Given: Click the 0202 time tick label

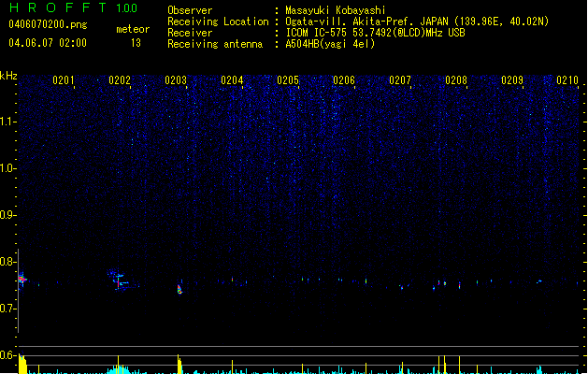Looking at the screenshot, I should [x=120, y=80].
